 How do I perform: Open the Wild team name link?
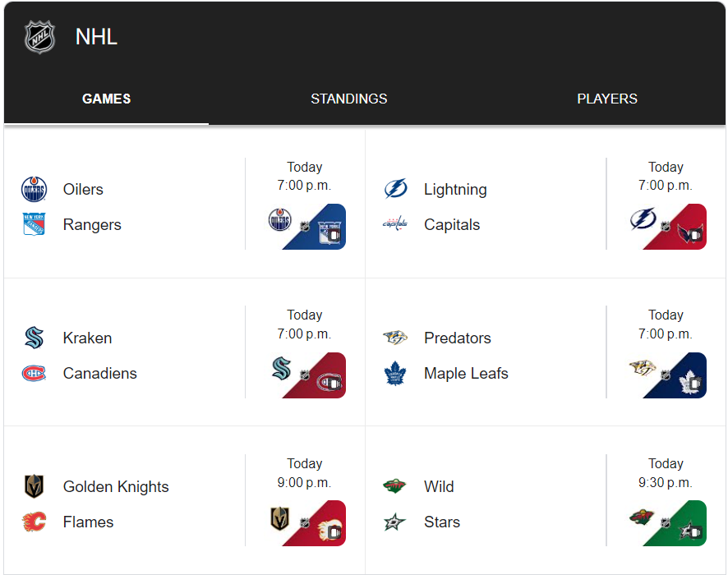pyautogui.click(x=439, y=486)
